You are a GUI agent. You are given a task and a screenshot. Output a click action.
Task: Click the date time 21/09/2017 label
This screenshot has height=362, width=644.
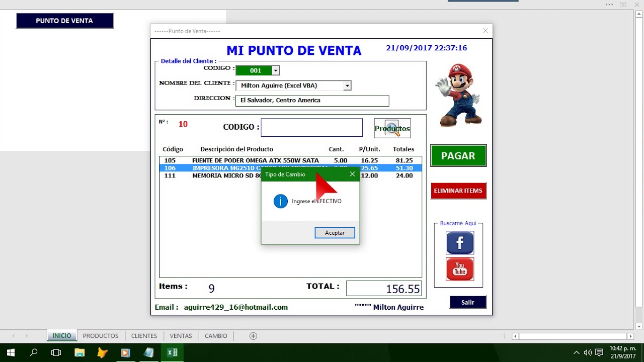click(426, 48)
